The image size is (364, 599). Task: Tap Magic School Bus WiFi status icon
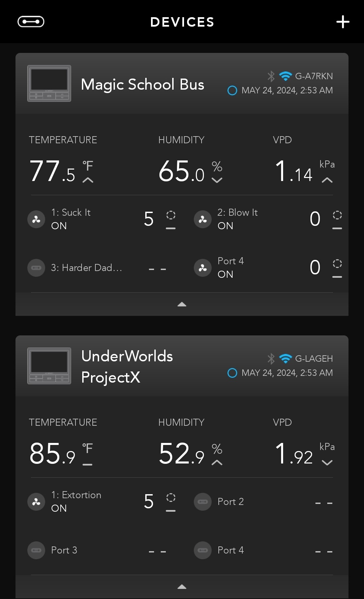point(285,76)
